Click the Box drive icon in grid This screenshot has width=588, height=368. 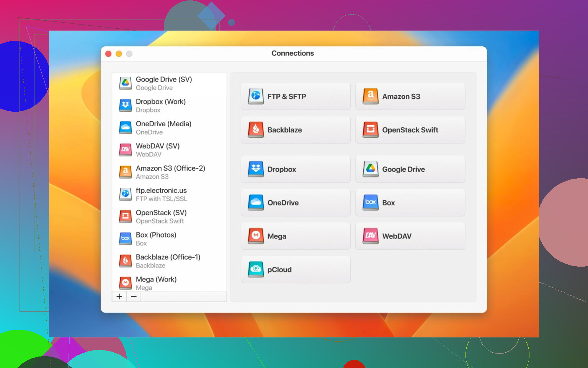(x=370, y=203)
